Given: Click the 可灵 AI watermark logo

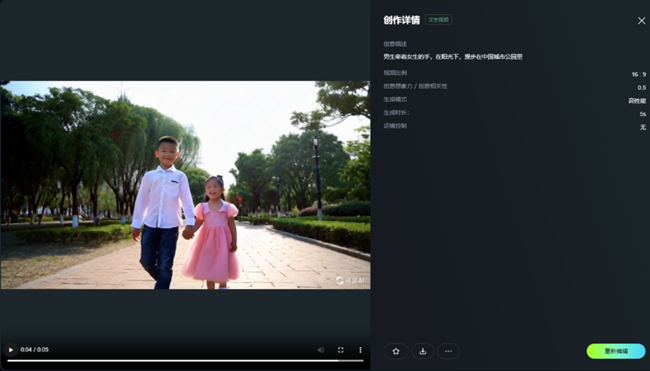Looking at the screenshot, I should pos(350,281).
